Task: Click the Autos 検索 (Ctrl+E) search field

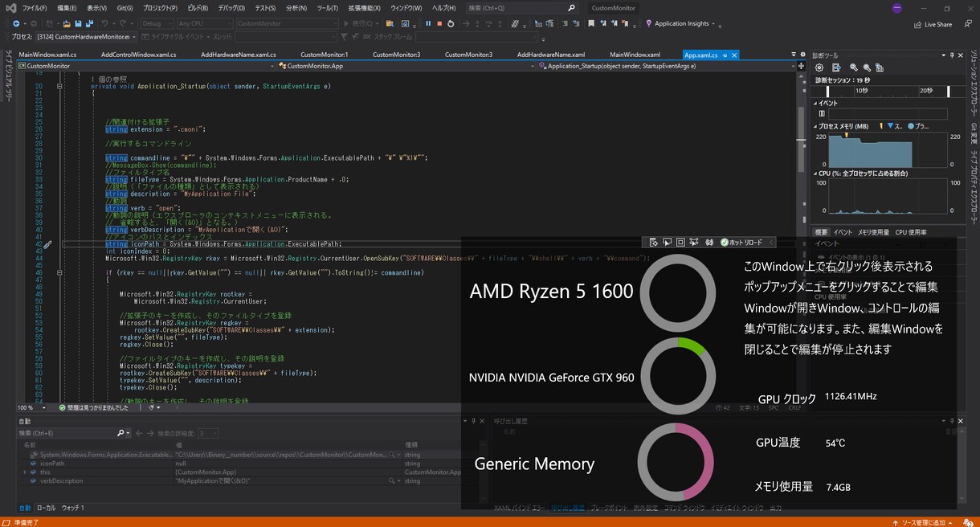Action: (67, 433)
